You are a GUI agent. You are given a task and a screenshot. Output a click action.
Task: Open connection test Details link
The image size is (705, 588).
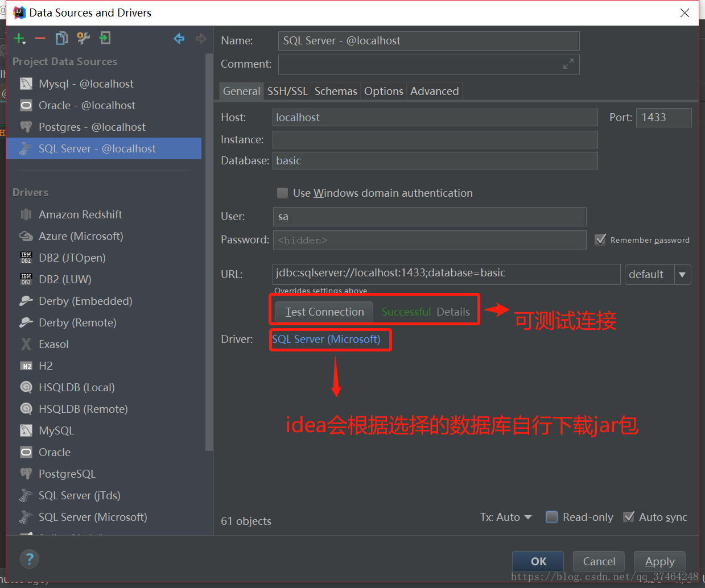tap(453, 312)
